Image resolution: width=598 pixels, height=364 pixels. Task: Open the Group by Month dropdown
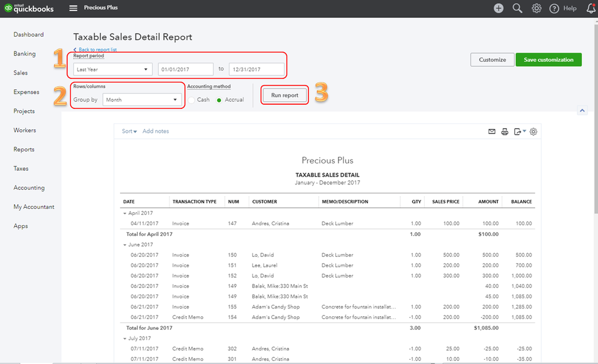[142, 100]
